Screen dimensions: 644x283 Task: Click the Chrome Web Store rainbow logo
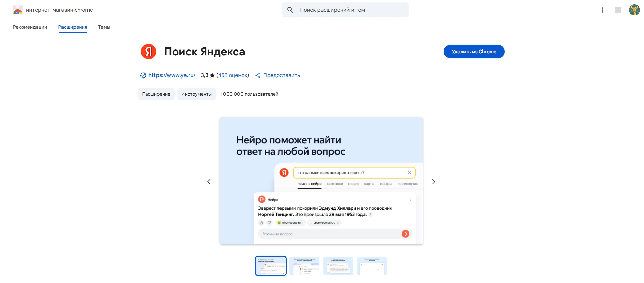[x=18, y=10]
